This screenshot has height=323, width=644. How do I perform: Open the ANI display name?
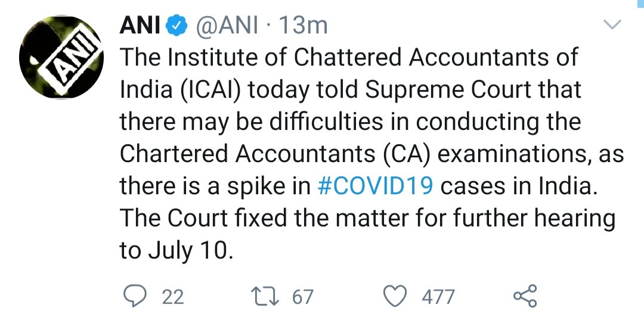click(x=140, y=26)
